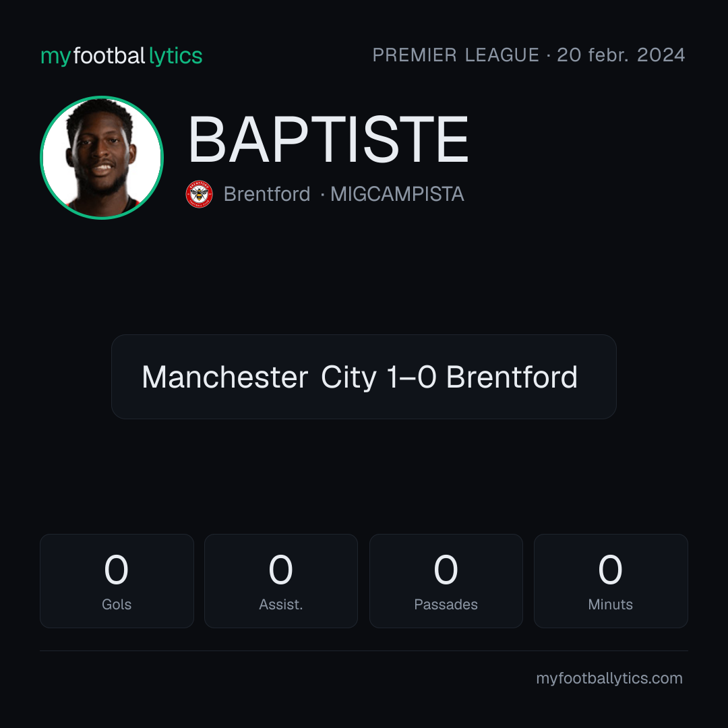This screenshot has height=728, width=728.
Task: Click the zero value above Gols
Action: (116, 570)
